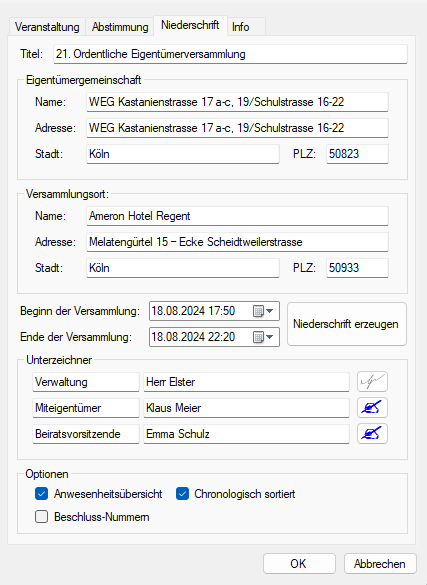427x585 pixels.
Task: Open calendar for Ende der Versammlung
Action: click(x=258, y=337)
